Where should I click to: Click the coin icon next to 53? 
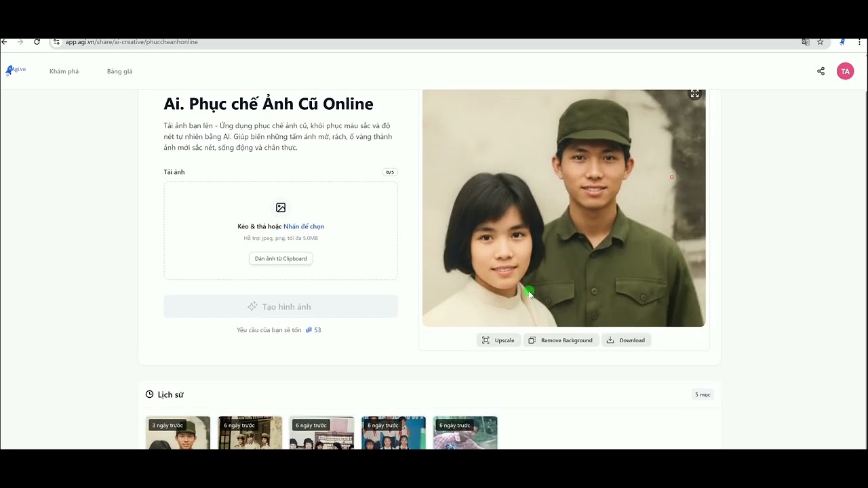[x=310, y=330]
